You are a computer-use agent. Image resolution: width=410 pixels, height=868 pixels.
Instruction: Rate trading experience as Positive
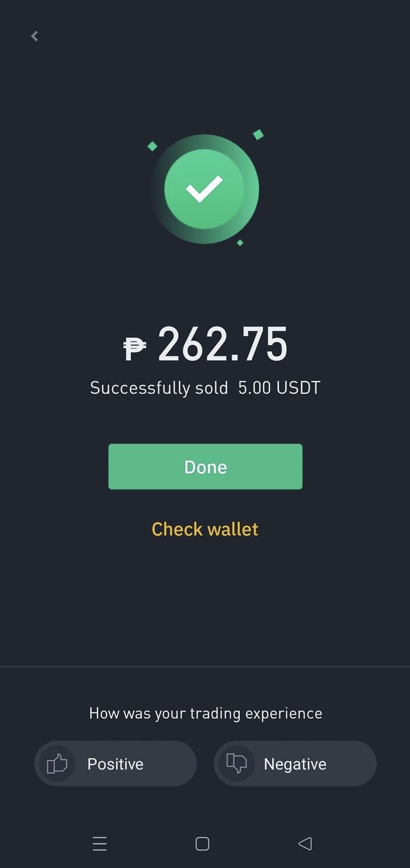tap(115, 763)
